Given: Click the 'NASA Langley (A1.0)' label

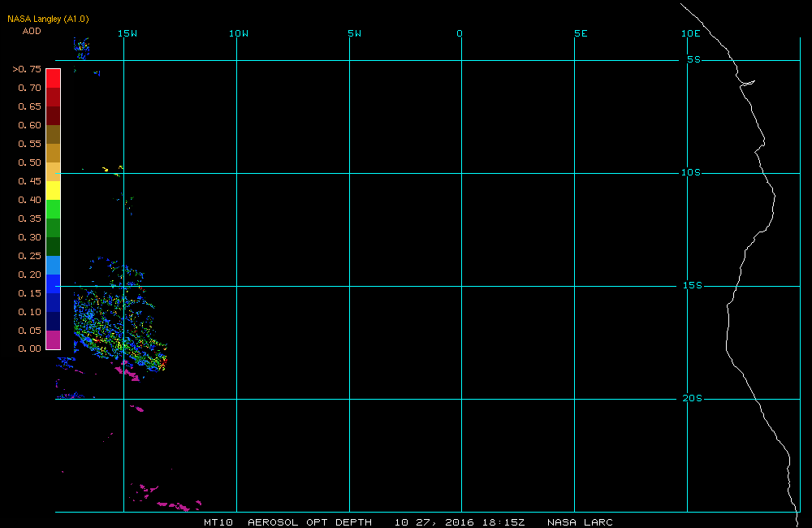Looking at the screenshot, I should tap(48, 19).
